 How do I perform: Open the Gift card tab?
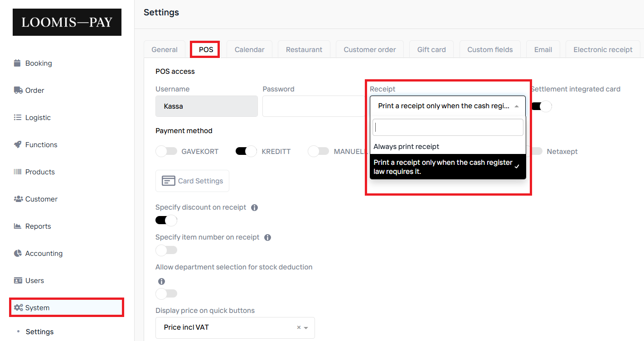431,49
